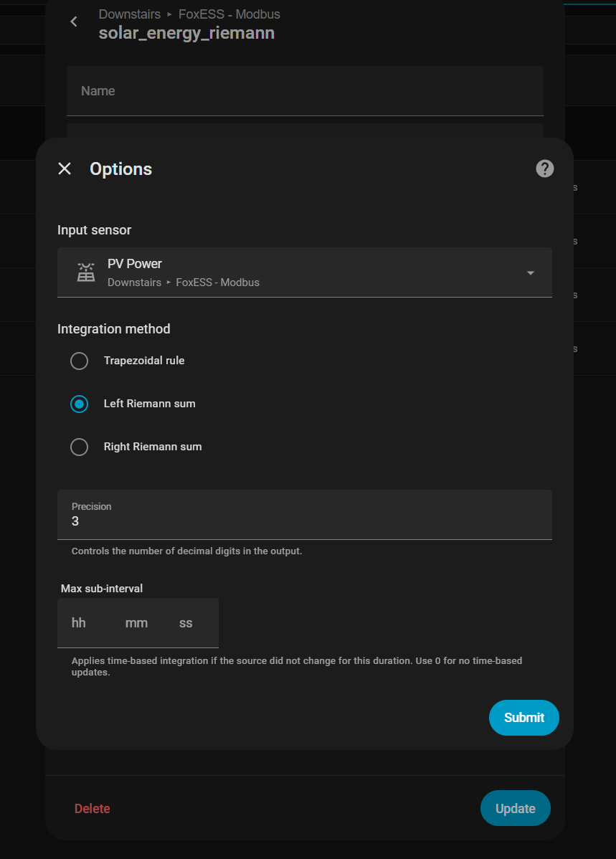Click the solar panel icon beside PV Power
The image size is (616, 859).
[x=86, y=272]
